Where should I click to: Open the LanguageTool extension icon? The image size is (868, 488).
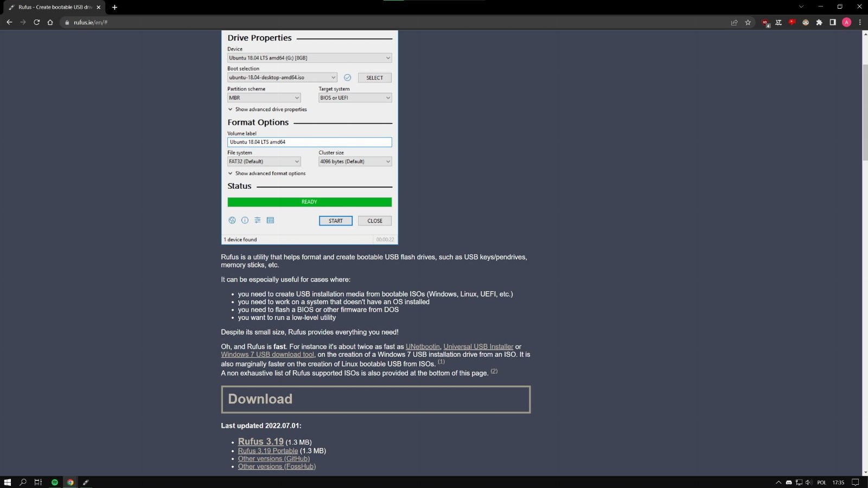click(778, 22)
